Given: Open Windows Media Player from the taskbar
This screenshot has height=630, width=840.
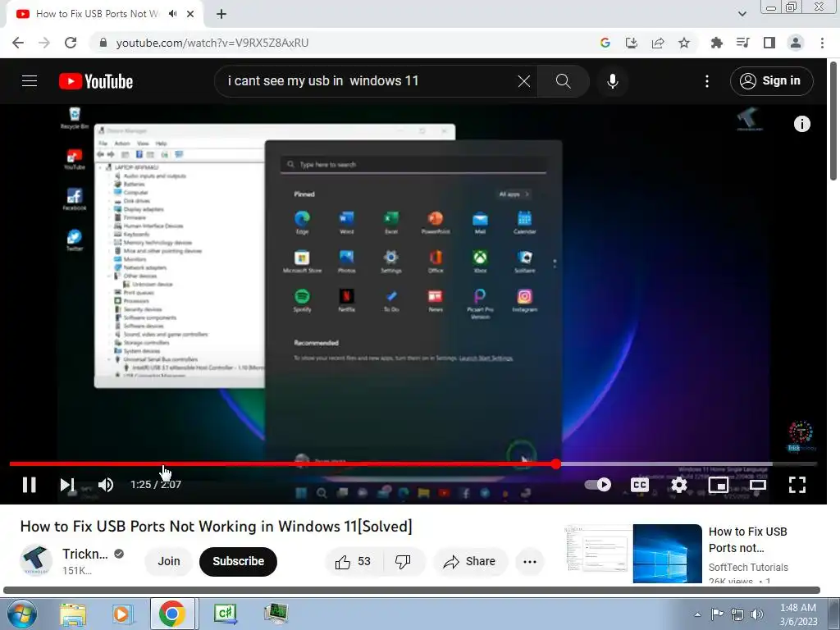Looking at the screenshot, I should [122, 614].
